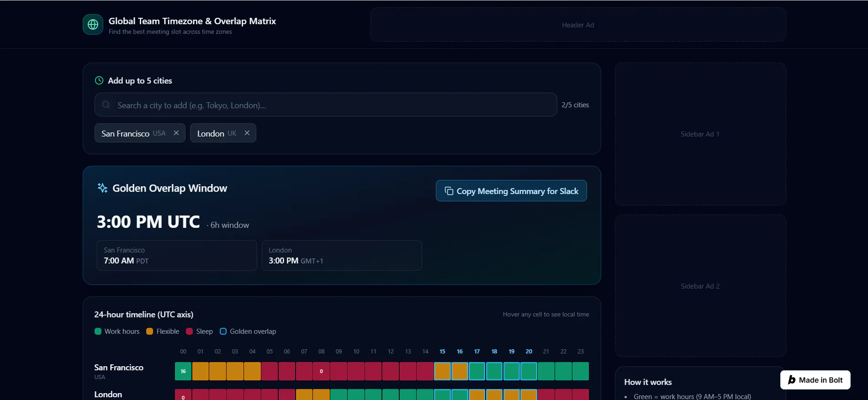This screenshot has width=868, height=400.
Task: Click the 'Golden overlap' legend label
Action: click(x=253, y=332)
